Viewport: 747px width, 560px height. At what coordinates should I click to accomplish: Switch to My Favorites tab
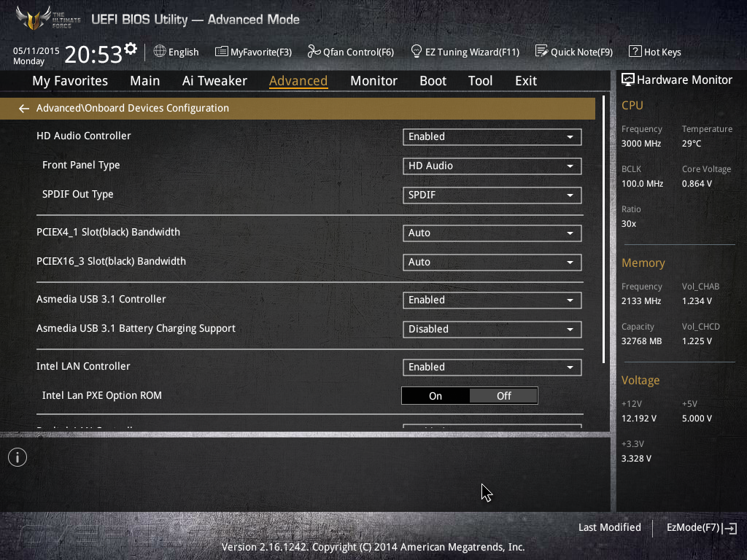[x=70, y=81]
